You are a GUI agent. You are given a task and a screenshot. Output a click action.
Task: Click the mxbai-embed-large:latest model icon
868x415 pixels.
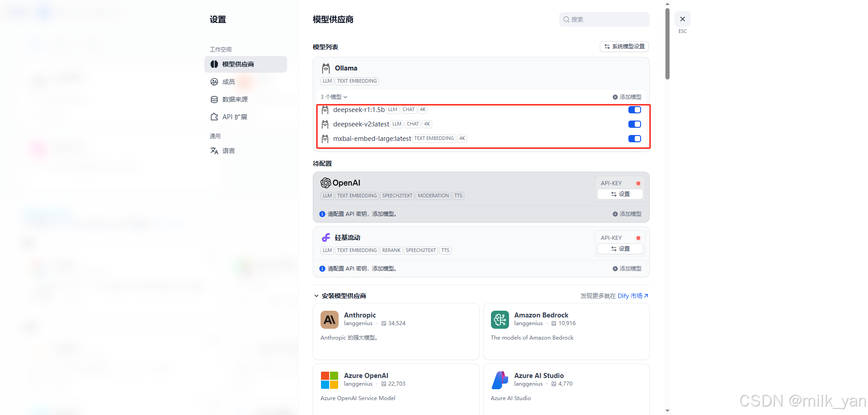coord(325,139)
